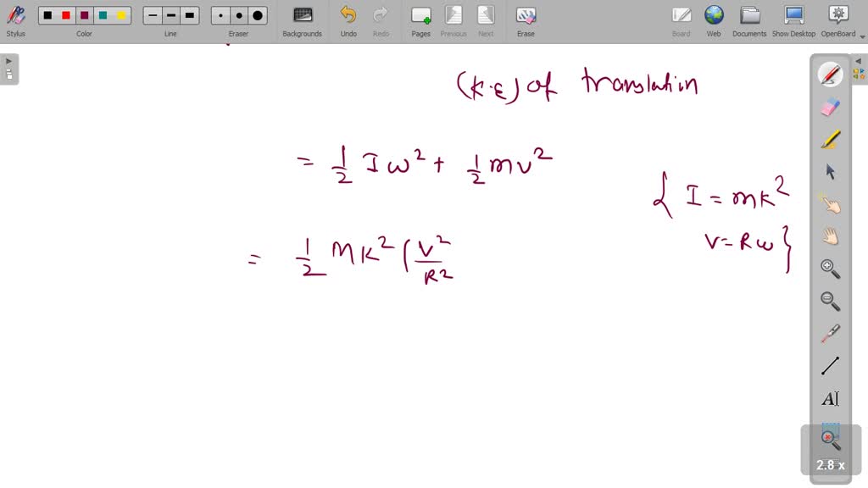Choose the black pen color
This screenshot has width=868, height=488.
tap(47, 15)
